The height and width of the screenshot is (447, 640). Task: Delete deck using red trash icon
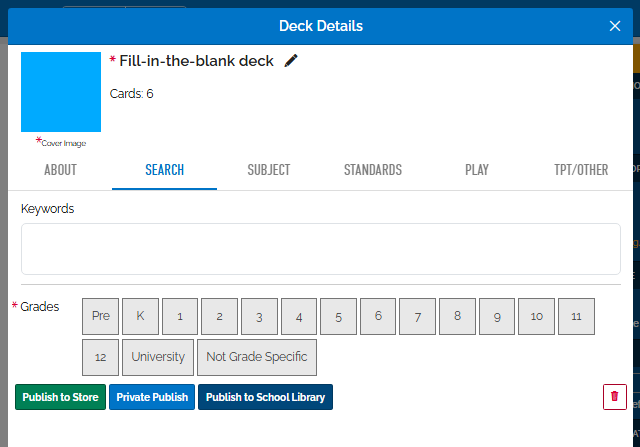pos(615,397)
